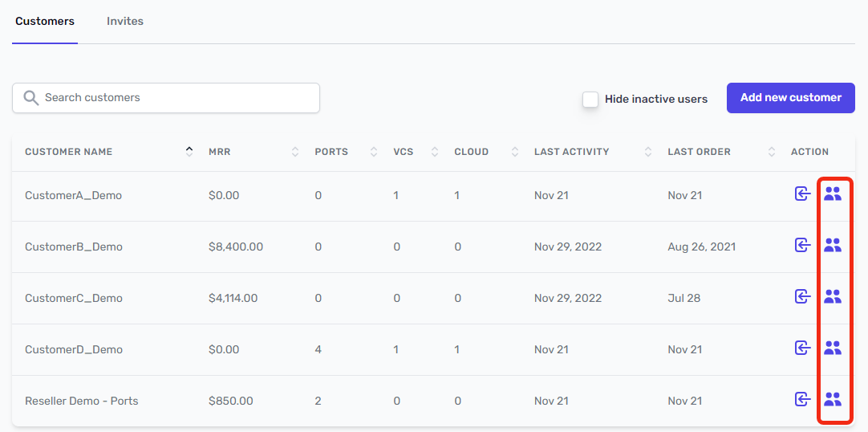Image resolution: width=868 pixels, height=432 pixels.
Task: Sort by Last Activity column arrows
Action: (648, 152)
